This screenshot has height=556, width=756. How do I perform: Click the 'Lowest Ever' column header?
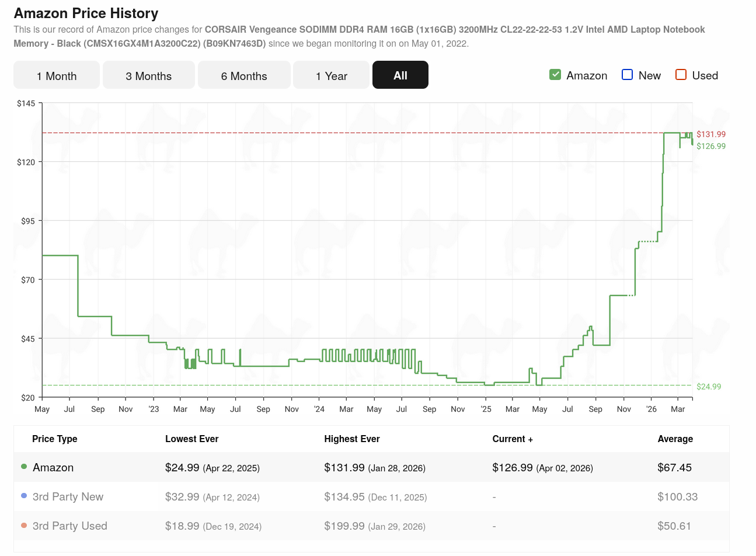click(x=192, y=439)
